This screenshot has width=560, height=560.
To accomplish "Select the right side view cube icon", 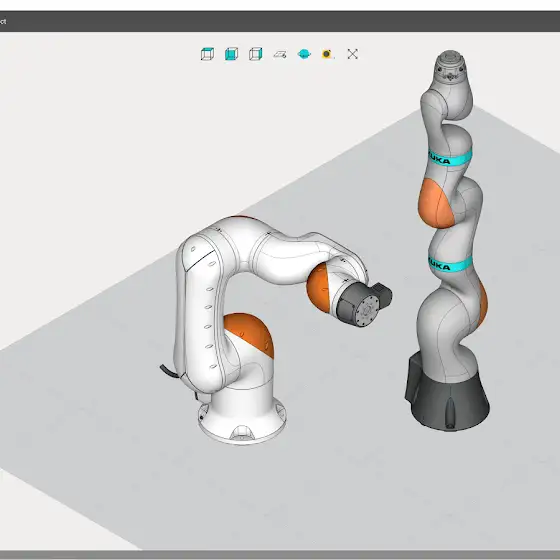I will coord(256,54).
